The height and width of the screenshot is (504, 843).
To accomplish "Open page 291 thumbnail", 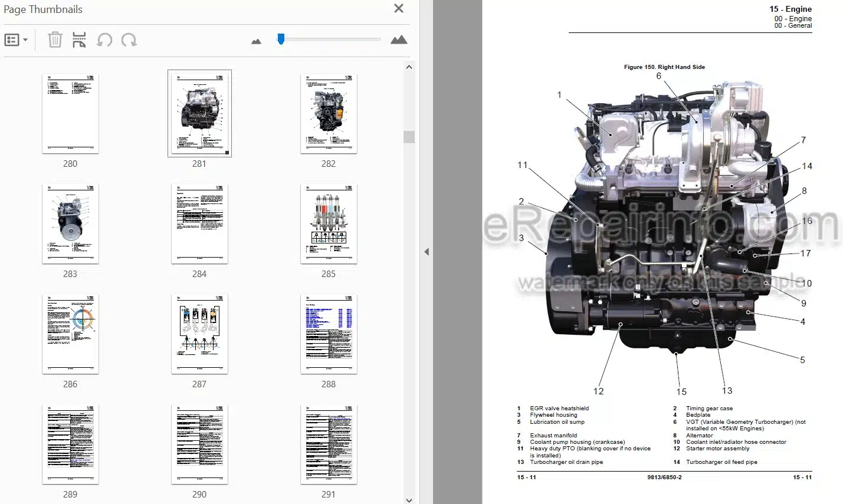I will [329, 444].
